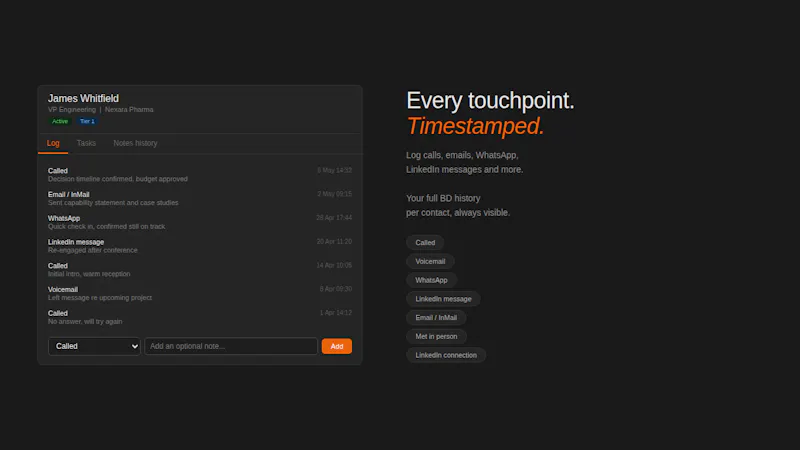Click the orange Add button
This screenshot has height=450, width=800.
(x=337, y=346)
